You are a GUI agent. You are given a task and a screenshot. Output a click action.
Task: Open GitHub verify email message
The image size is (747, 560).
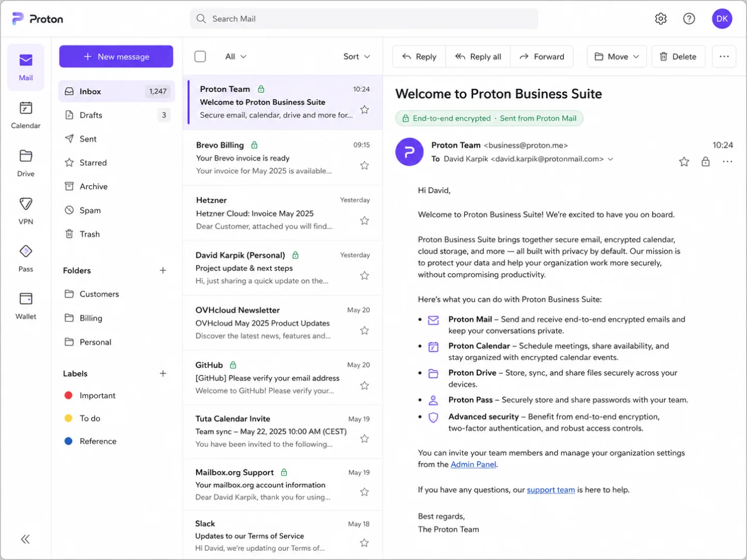point(283,378)
